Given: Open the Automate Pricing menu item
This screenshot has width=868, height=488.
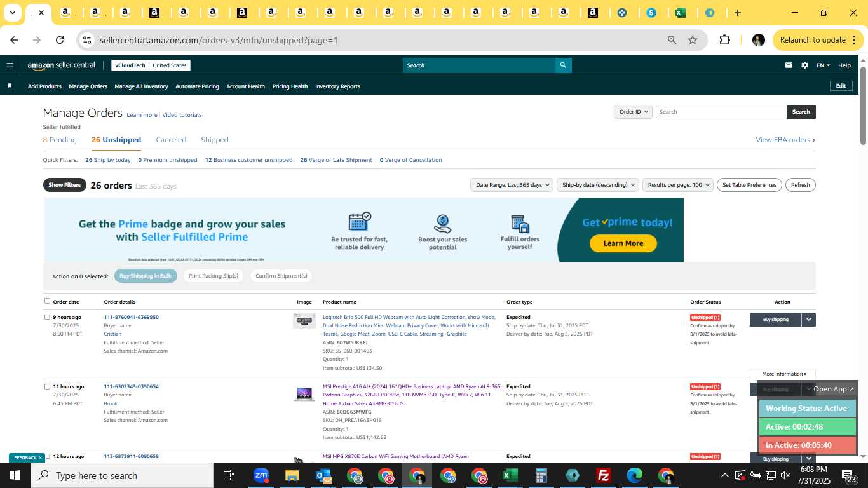Looking at the screenshot, I should click(x=197, y=86).
